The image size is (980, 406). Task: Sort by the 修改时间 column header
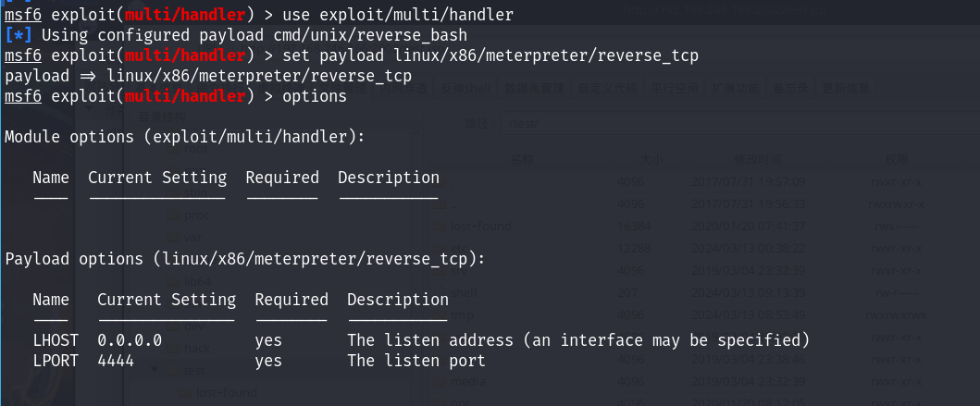[x=758, y=161]
